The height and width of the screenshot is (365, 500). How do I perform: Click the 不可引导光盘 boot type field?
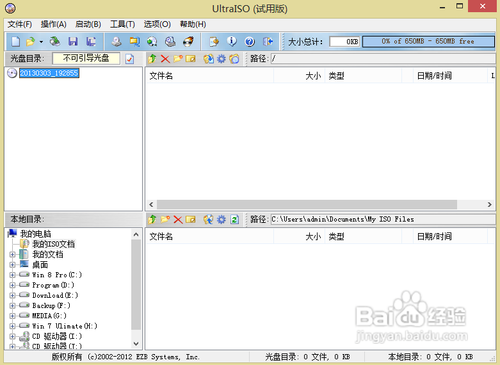pyautogui.click(x=86, y=58)
